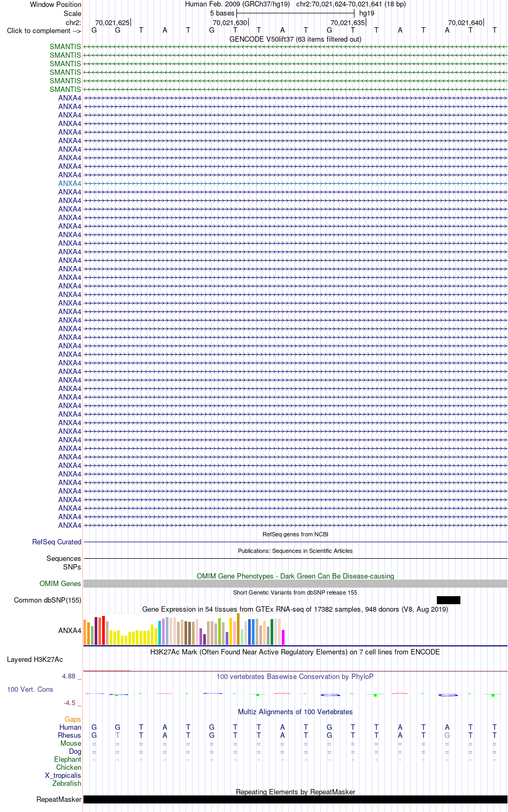
Task: Open 'RefSeq genes from NCBI' track title
Action: click(x=295, y=534)
